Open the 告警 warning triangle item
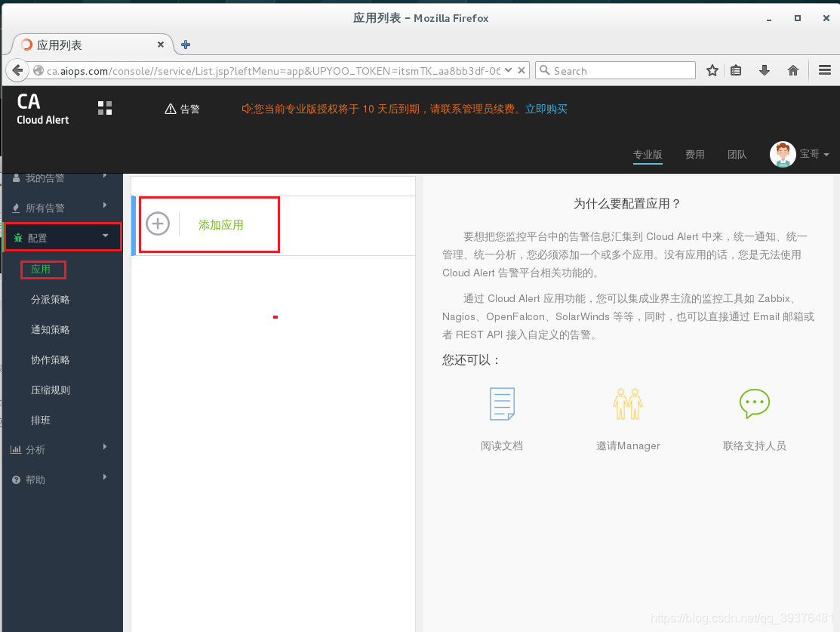 [x=182, y=109]
